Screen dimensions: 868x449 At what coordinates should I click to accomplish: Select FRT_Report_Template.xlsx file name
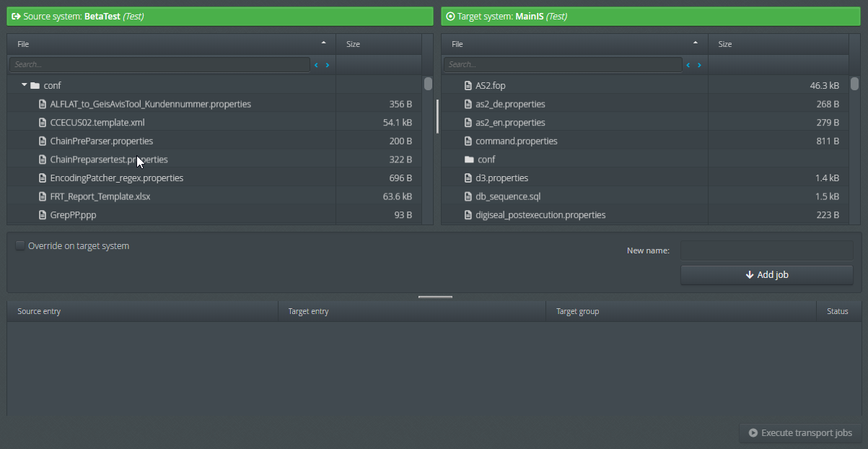[100, 196]
